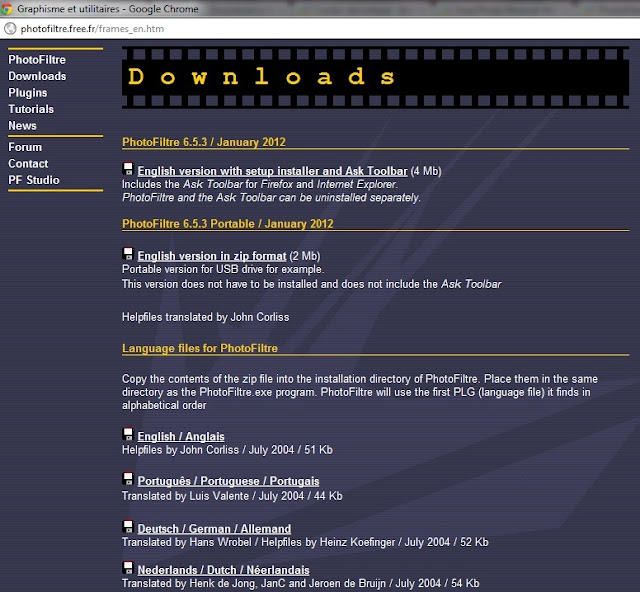The width and height of the screenshot is (640, 592).
Task: Click the Chrome logo icon in title bar
Action: [x=6, y=9]
